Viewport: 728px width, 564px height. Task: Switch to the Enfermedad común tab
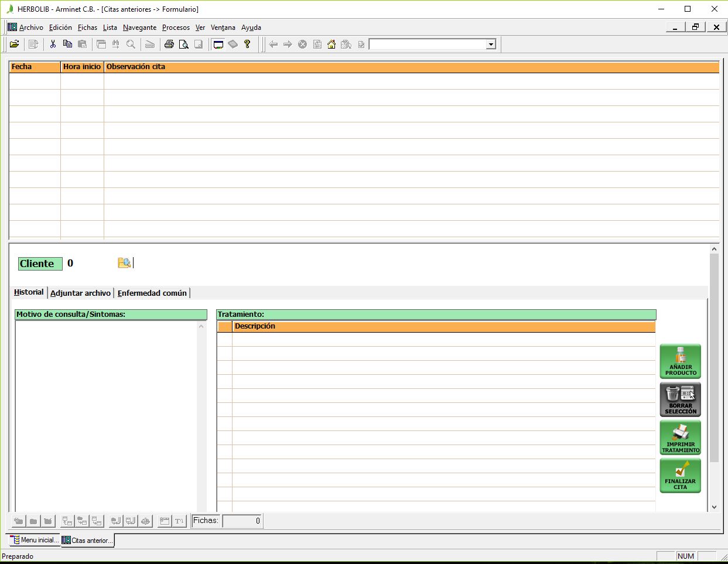coord(152,293)
